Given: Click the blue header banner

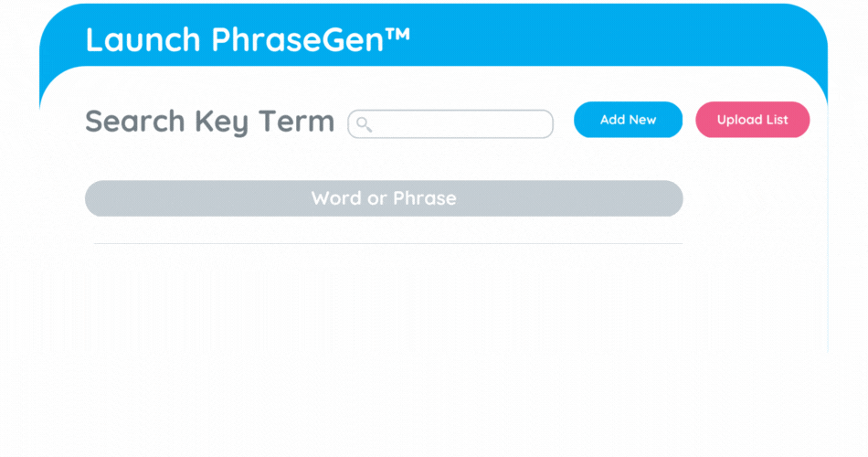Looking at the screenshot, I should 594,37.
